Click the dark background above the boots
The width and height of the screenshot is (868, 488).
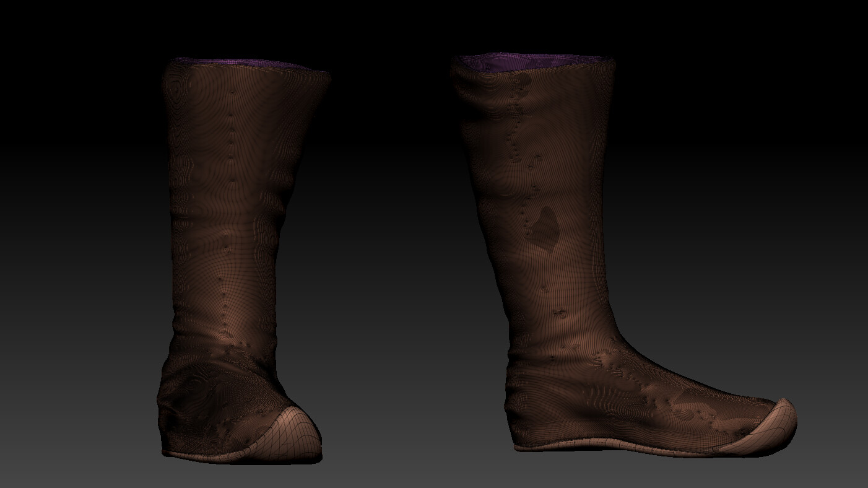pos(433,25)
